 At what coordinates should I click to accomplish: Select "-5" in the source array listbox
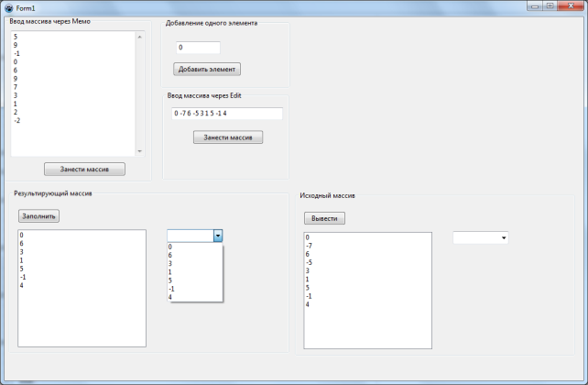[x=367, y=263]
